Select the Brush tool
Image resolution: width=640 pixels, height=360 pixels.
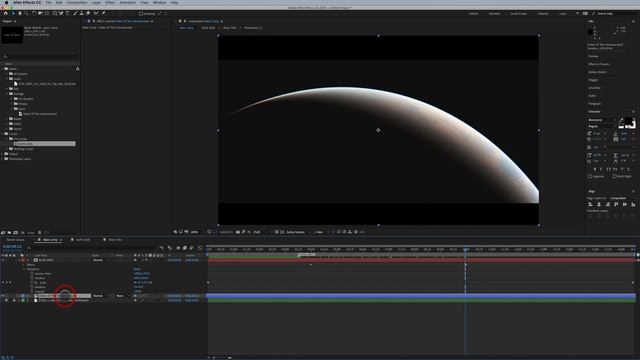(x=75, y=13)
